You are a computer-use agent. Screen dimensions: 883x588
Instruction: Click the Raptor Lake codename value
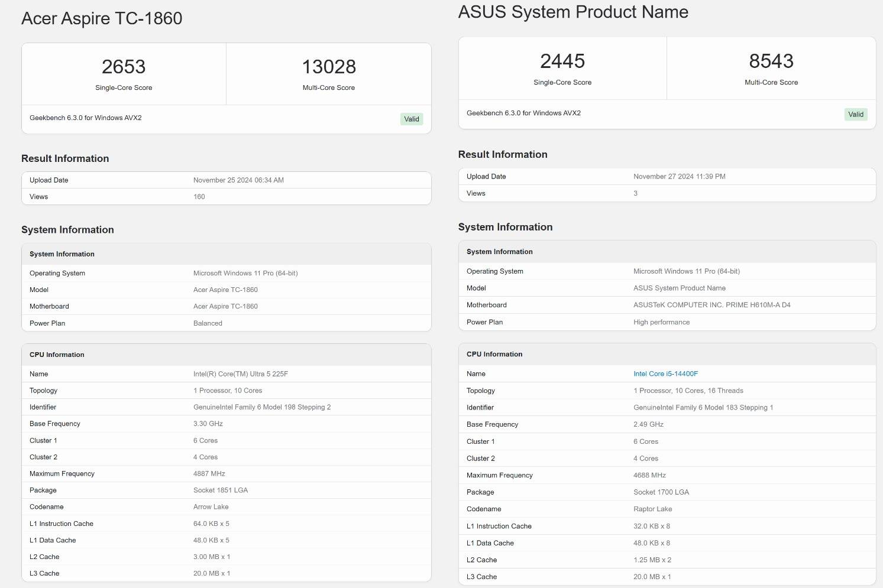[652, 509]
